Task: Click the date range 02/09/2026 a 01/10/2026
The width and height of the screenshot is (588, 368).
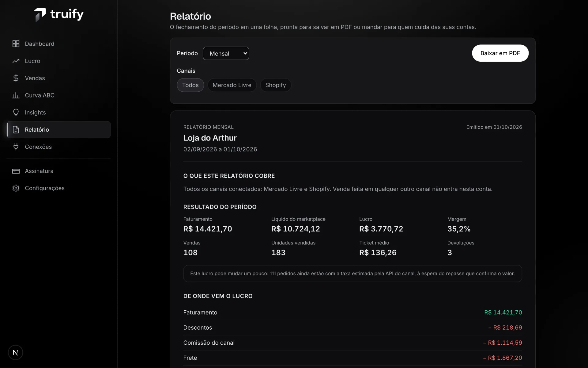Action: click(220, 149)
